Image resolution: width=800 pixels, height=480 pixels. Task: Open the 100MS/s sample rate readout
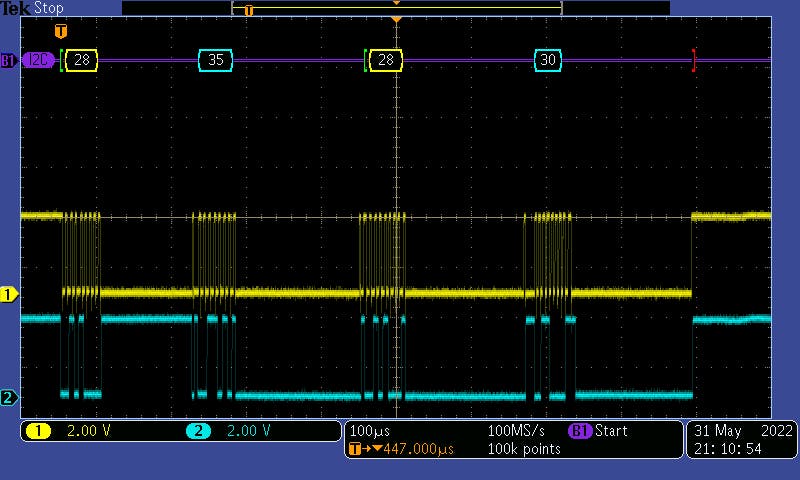(x=517, y=431)
